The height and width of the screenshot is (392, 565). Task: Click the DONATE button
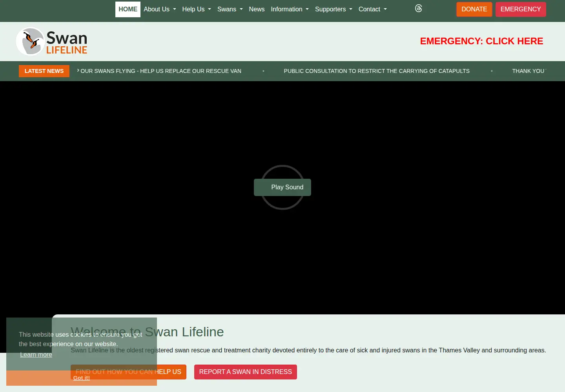point(474,9)
